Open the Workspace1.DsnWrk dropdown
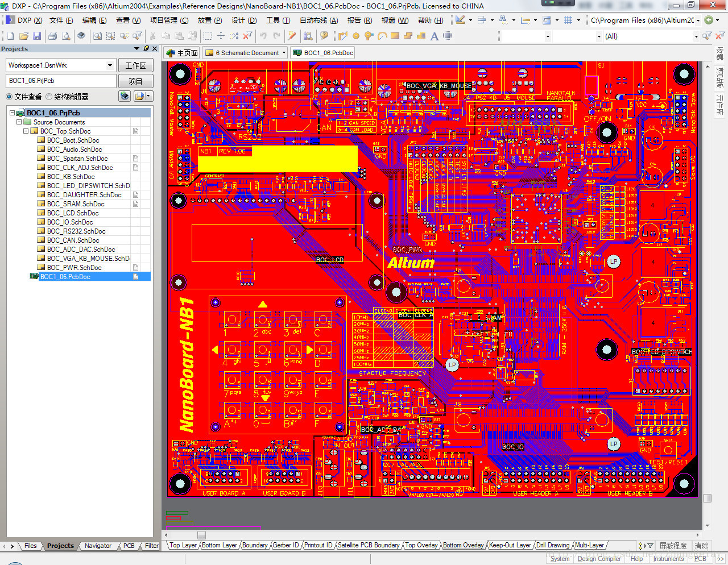The image size is (728, 565). coord(110,65)
